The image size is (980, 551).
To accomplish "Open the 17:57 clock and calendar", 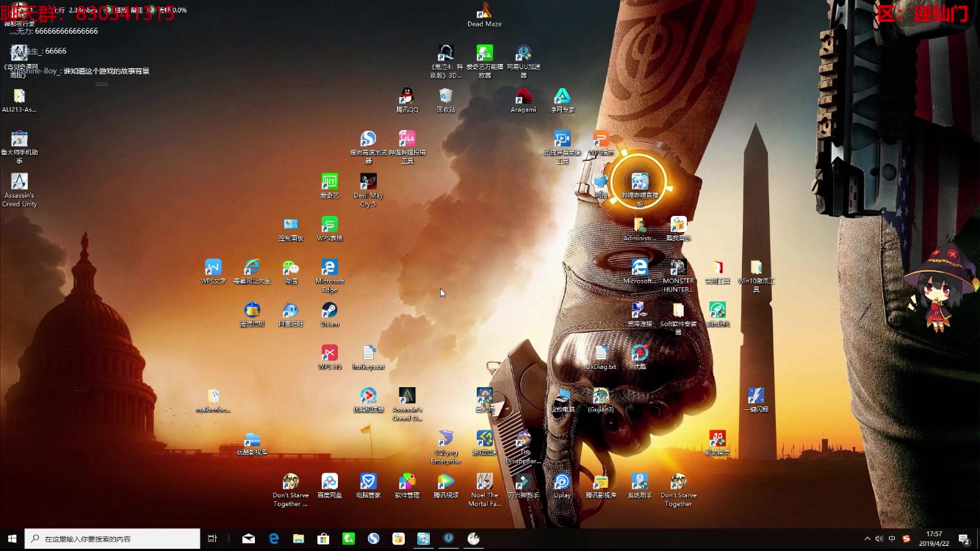I will click(x=934, y=539).
